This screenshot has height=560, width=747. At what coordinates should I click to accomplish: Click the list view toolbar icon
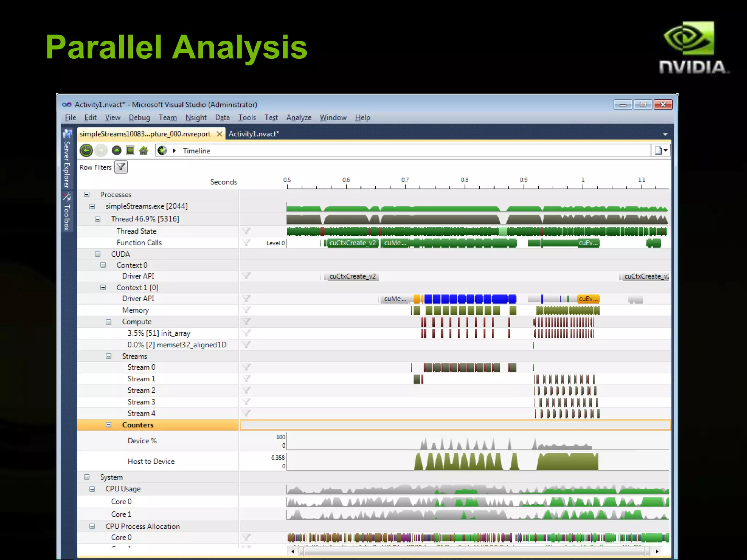point(130,150)
